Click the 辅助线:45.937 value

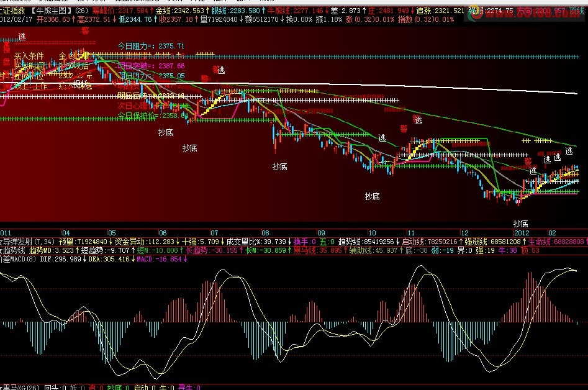click(x=376, y=250)
